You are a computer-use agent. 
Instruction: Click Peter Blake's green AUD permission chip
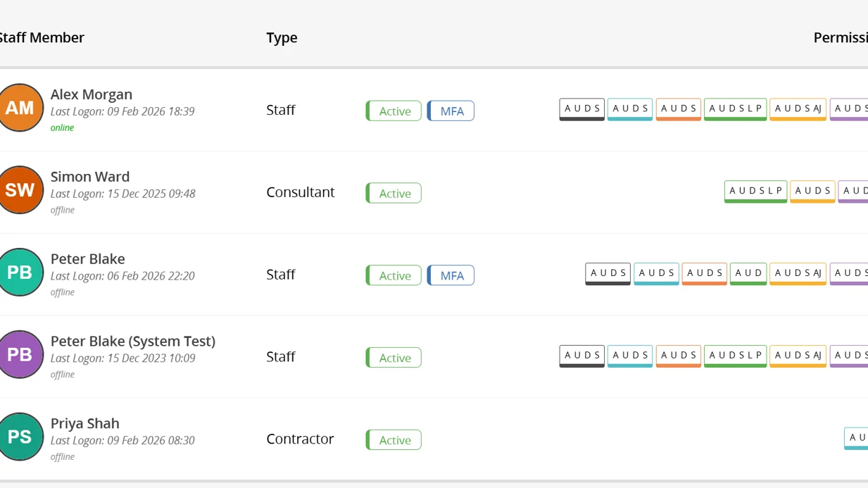(748, 274)
